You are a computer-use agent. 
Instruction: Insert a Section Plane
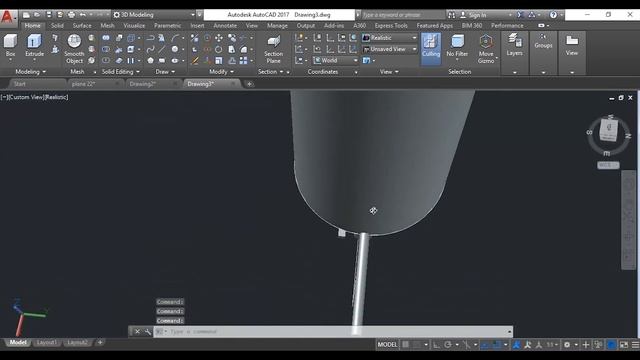(273, 49)
